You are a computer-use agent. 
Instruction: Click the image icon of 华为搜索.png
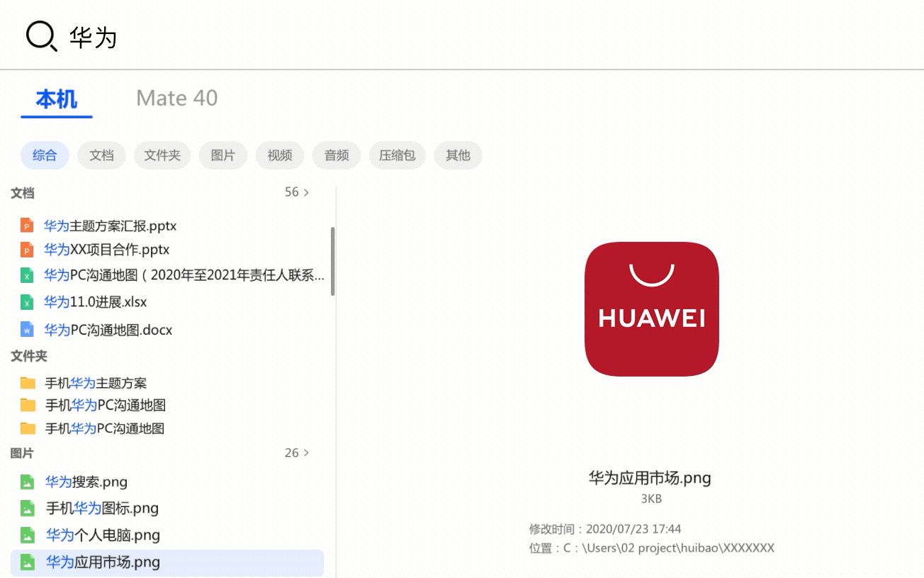point(27,482)
